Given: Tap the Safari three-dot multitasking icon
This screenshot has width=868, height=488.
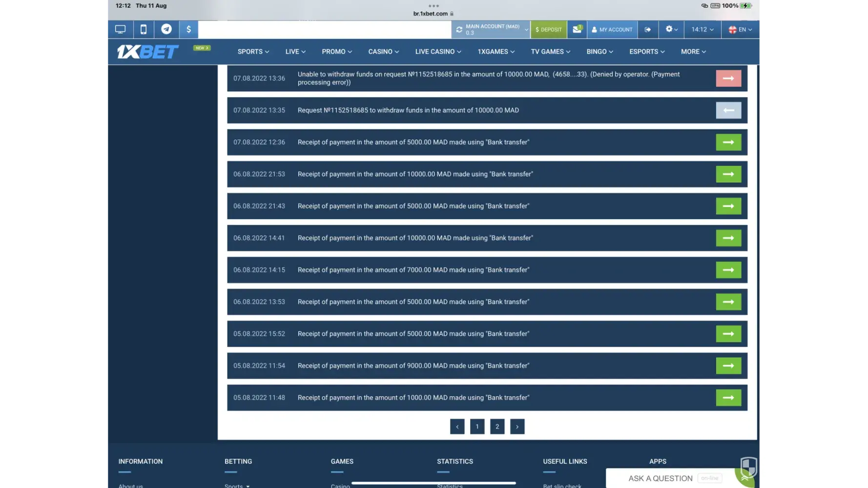Looking at the screenshot, I should click(x=434, y=6).
